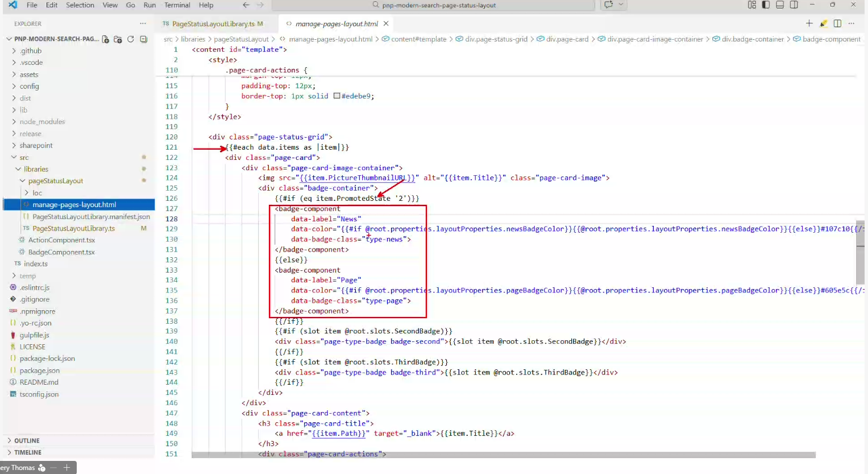The height and width of the screenshot is (474, 868).
Task: Click the New File icon in Explorer
Action: click(106, 39)
